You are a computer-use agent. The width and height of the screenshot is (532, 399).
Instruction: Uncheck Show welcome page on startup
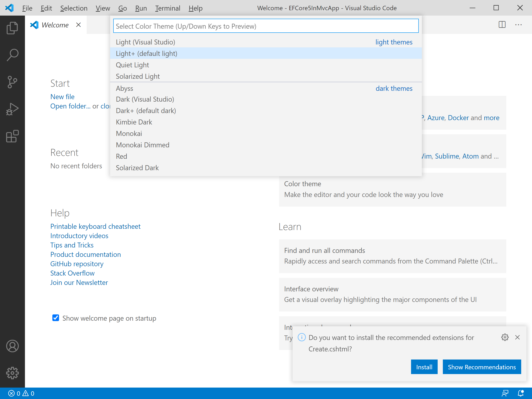coord(55,318)
